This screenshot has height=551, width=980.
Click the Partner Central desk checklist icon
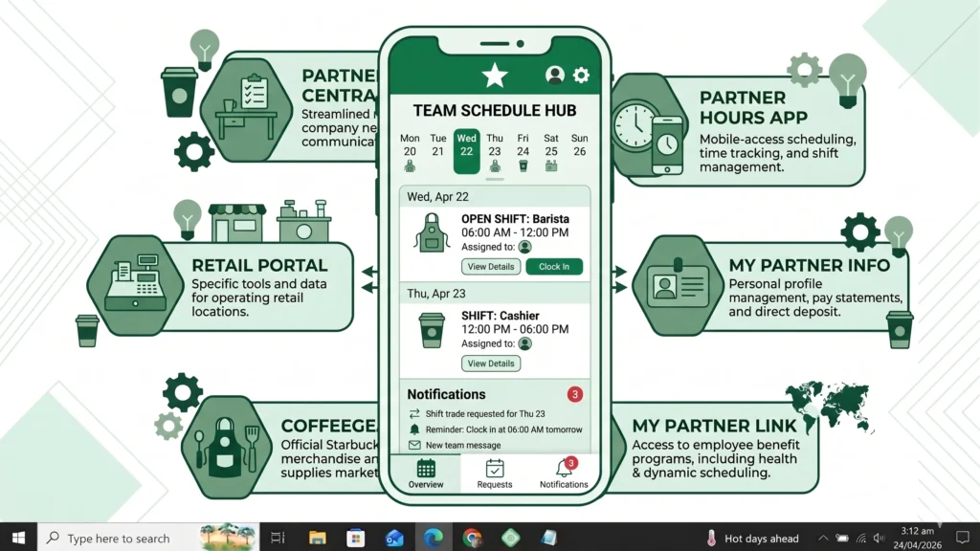(x=247, y=109)
